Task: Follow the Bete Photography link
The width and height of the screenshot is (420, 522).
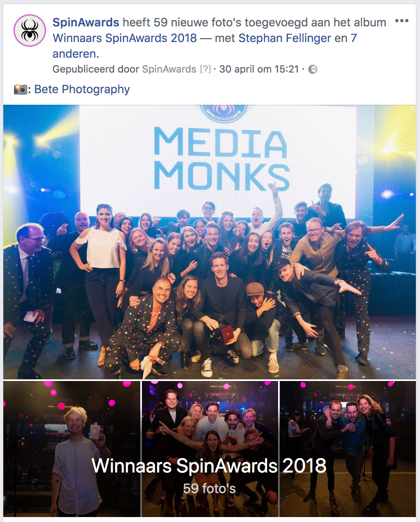Action: pyautogui.click(x=82, y=89)
